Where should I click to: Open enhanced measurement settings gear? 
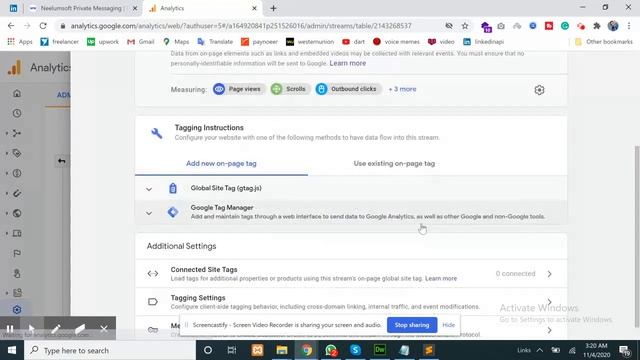click(539, 90)
